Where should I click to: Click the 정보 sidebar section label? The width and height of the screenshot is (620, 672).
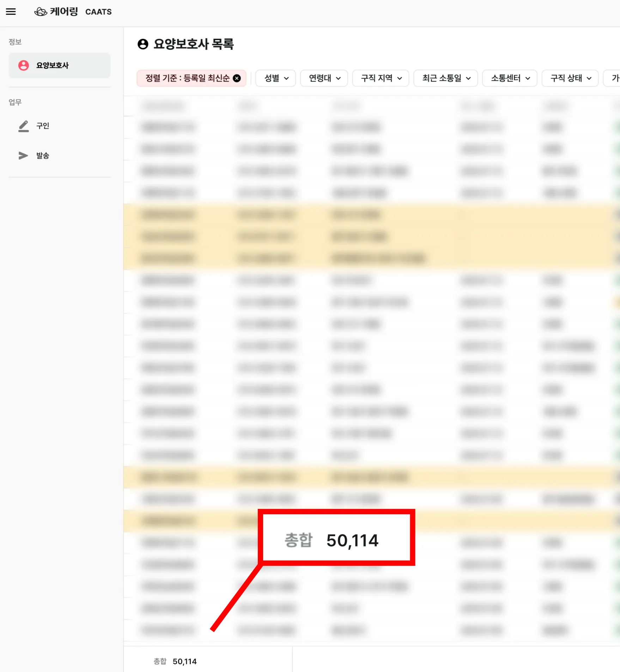click(x=15, y=42)
